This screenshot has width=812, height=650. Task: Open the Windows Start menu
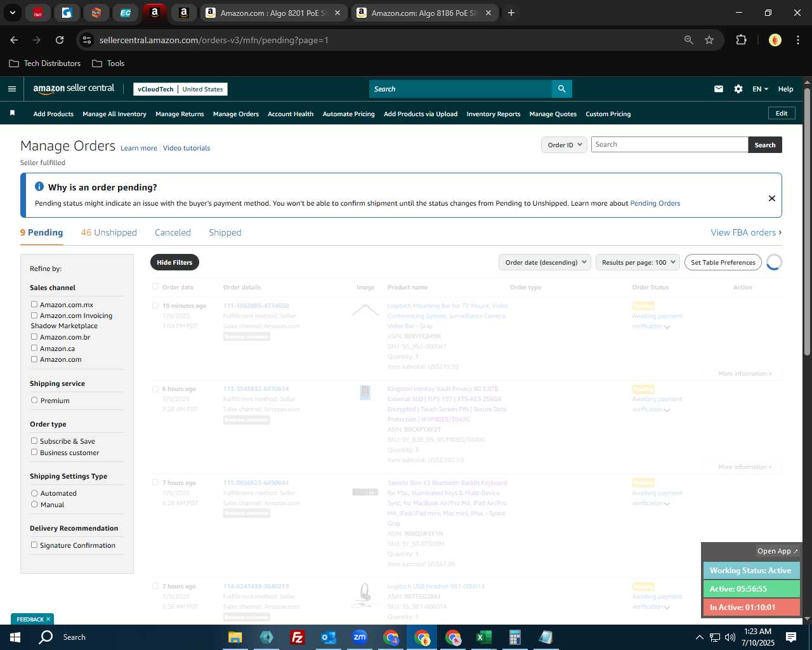point(15,637)
